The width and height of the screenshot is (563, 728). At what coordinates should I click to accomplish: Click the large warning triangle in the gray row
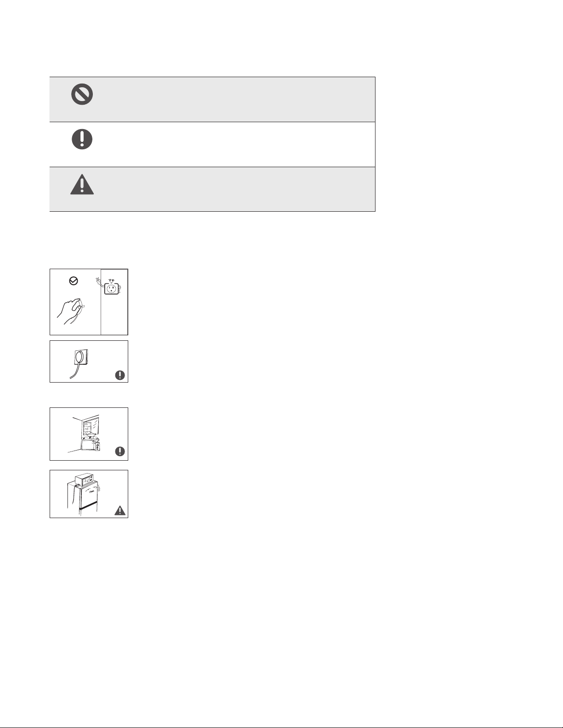click(82, 184)
